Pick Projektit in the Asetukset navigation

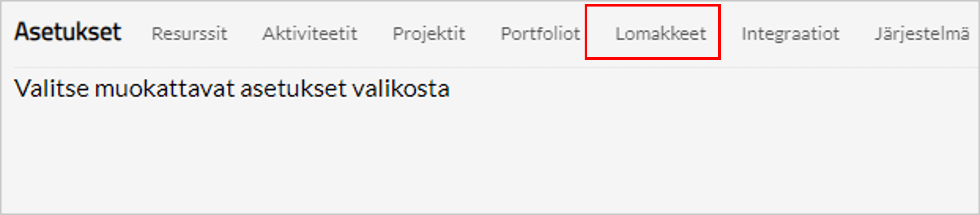pyautogui.click(x=429, y=34)
